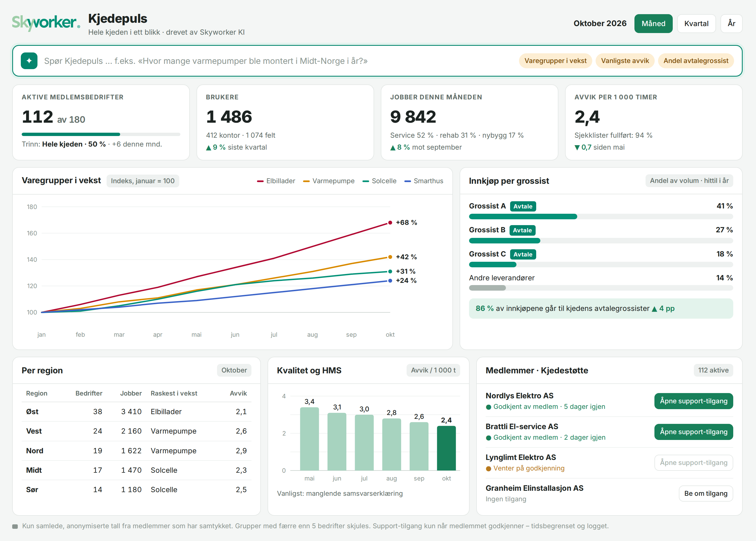Image resolution: width=756 pixels, height=541 pixels.
Task: Click the sparkle AI icon in search bar
Action: [x=29, y=61]
